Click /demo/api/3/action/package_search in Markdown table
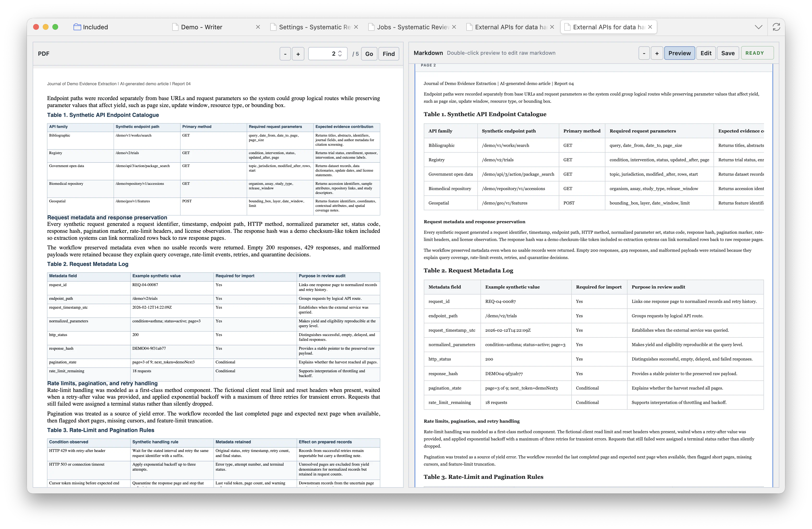Viewport: 812px width, 529px height. coord(518,174)
